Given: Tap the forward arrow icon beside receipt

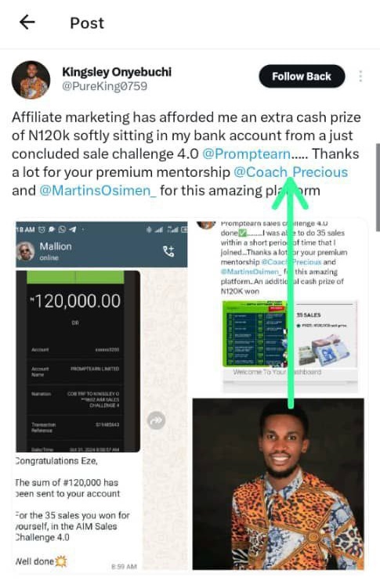Looking at the screenshot, I should point(156,420).
